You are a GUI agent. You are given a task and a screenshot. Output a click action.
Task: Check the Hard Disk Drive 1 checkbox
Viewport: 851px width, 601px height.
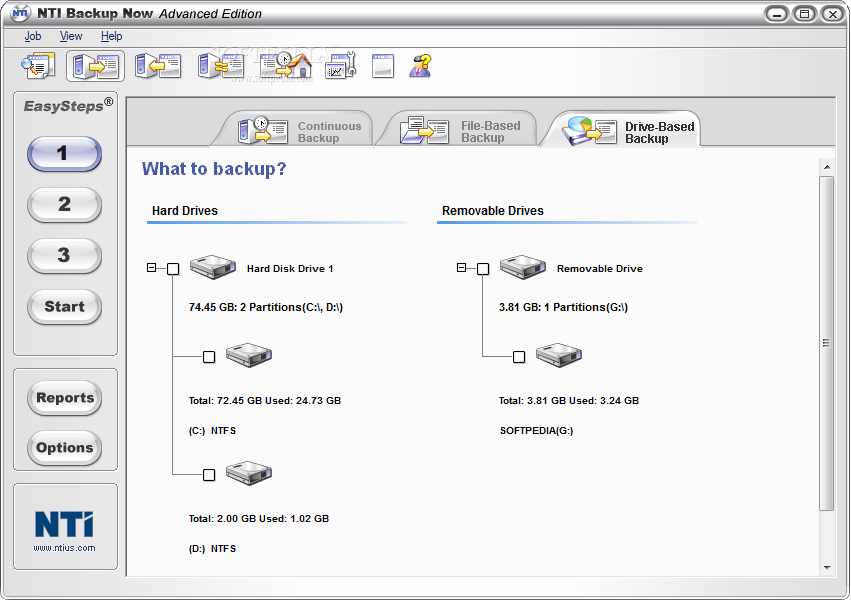tap(173, 269)
